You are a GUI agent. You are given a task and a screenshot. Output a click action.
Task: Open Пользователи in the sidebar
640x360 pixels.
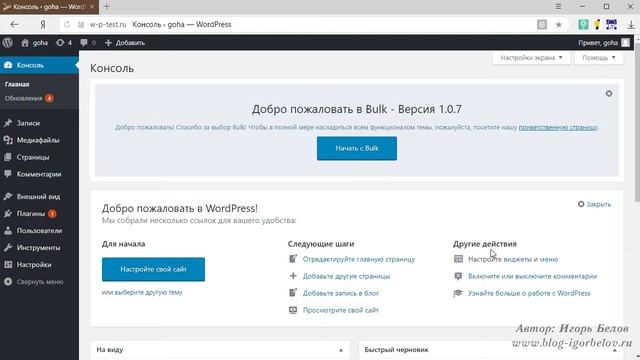click(39, 231)
